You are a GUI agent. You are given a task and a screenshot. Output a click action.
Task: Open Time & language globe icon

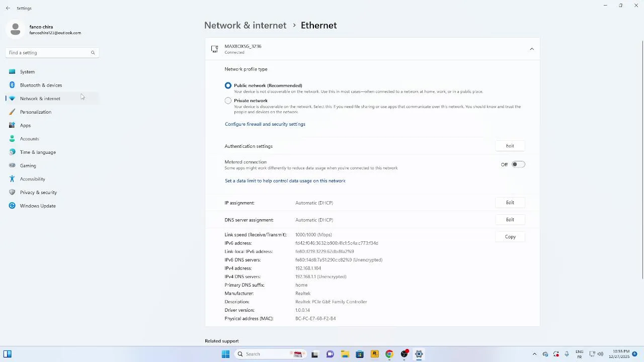[12, 152]
